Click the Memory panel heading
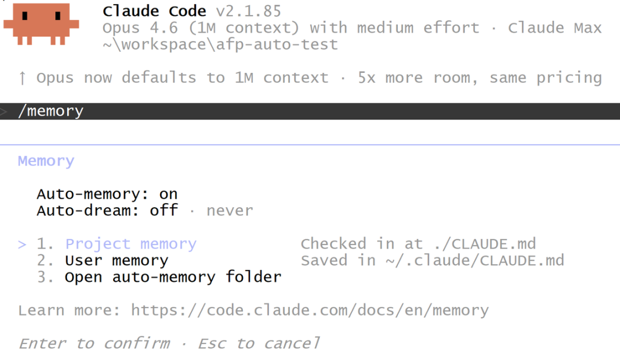This screenshot has height=364, width=620. [46, 161]
